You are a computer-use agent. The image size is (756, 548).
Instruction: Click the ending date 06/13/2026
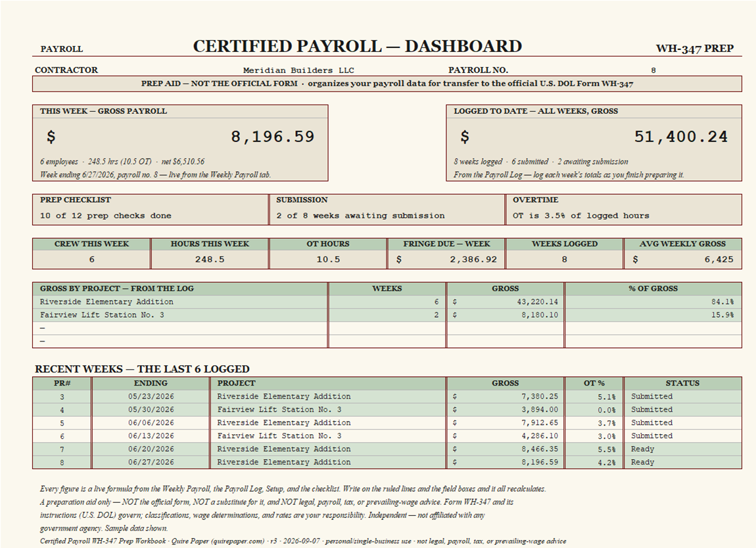click(151, 436)
